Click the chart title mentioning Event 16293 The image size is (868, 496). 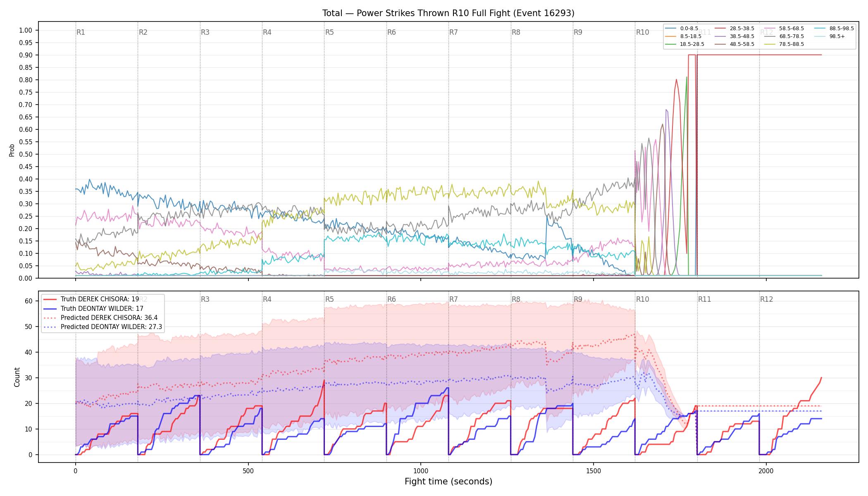pyautogui.click(x=448, y=13)
